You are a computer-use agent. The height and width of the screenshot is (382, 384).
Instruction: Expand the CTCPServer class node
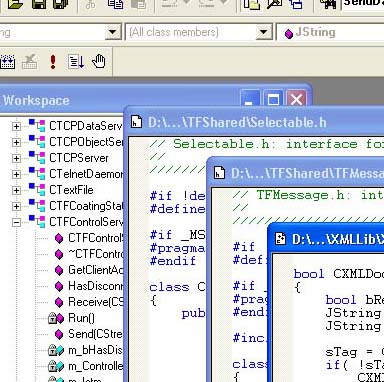(16, 158)
